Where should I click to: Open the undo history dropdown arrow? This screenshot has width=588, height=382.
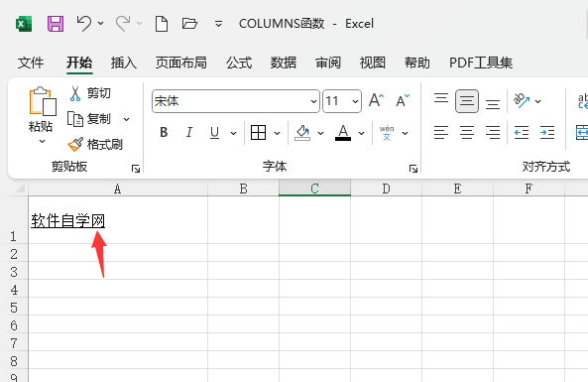pyautogui.click(x=100, y=24)
